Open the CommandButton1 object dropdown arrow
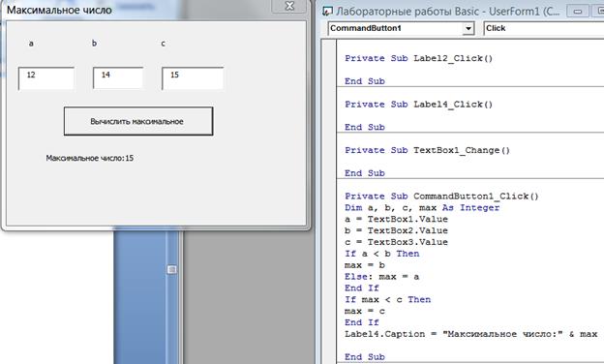Image resolution: width=604 pixels, height=364 pixels. point(468,28)
